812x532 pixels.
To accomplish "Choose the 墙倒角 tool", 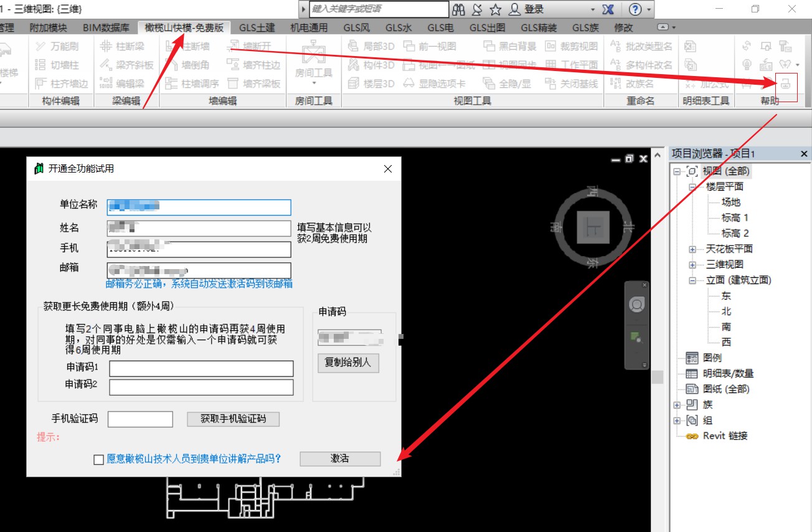I will 187,65.
